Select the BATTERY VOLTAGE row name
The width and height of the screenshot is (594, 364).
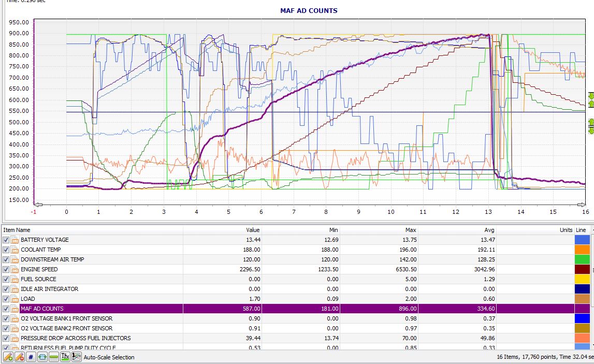pyautogui.click(x=45, y=240)
